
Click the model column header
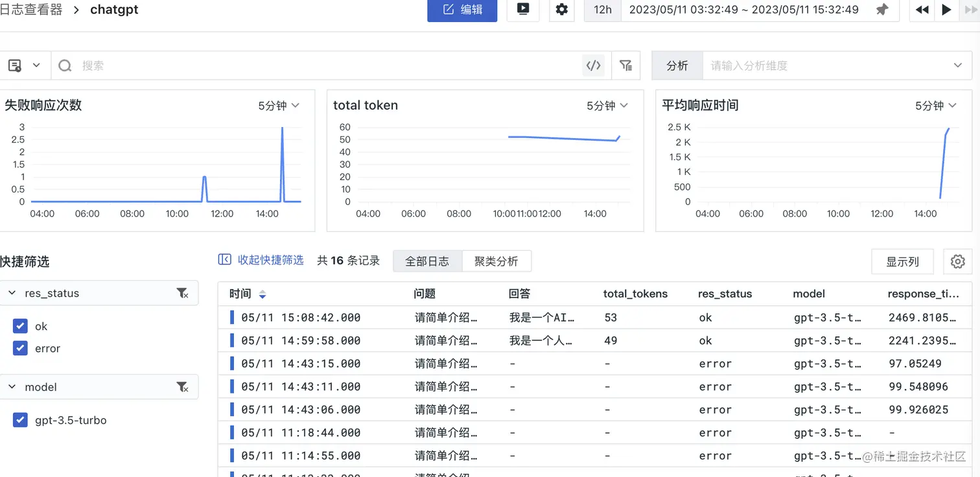pos(809,294)
